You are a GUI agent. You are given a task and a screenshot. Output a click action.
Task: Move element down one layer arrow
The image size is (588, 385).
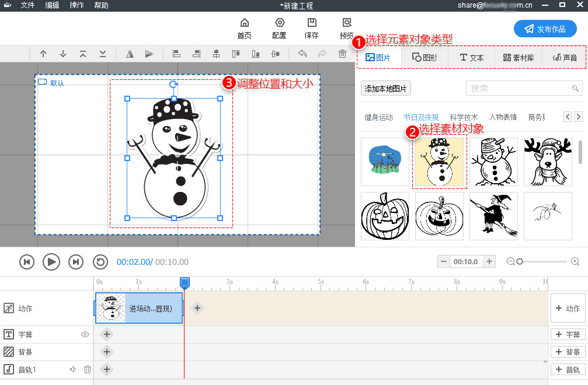(63, 54)
